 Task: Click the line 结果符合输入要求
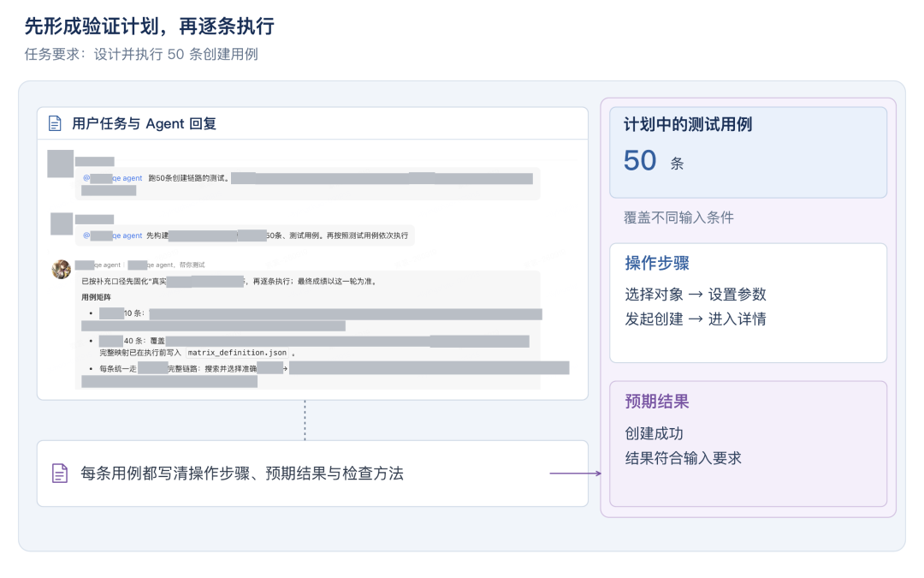click(683, 458)
